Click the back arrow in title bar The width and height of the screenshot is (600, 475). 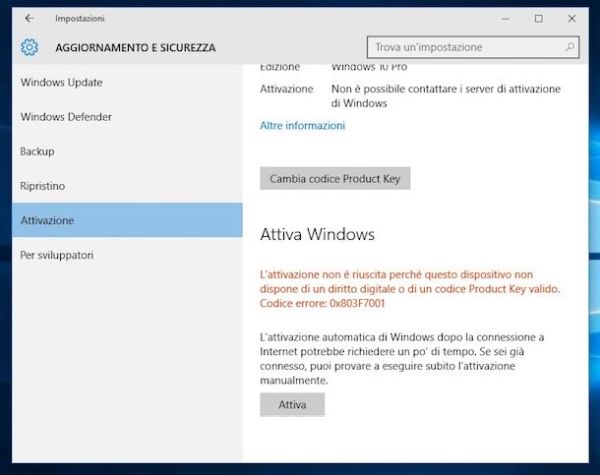[29, 18]
